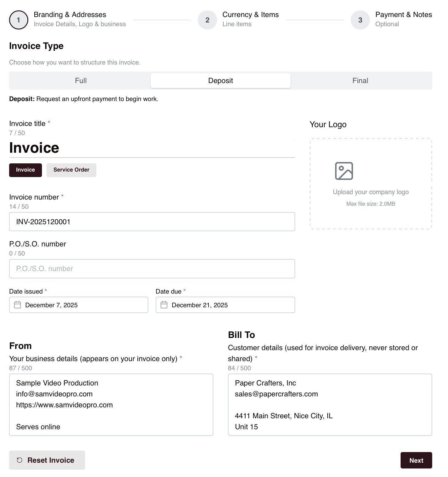Click the Next button

[416, 460]
